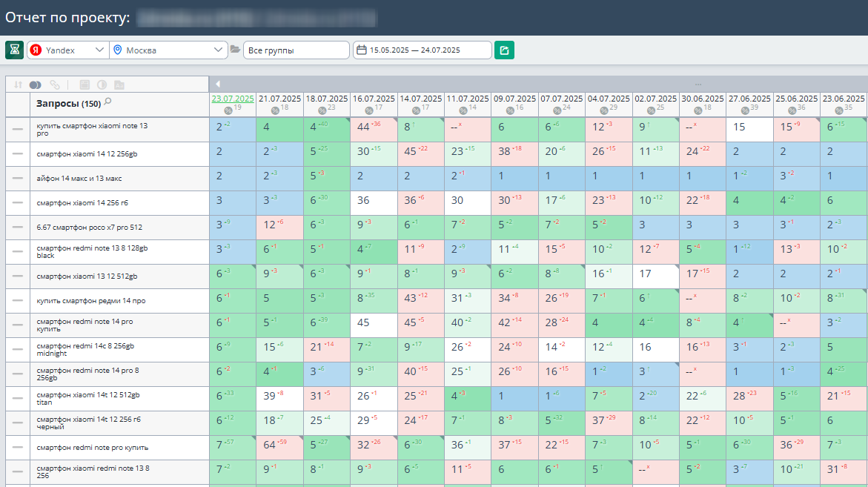Select query смартфон xiaomi 13 12 512gb
868x487 pixels.
[x=87, y=276]
